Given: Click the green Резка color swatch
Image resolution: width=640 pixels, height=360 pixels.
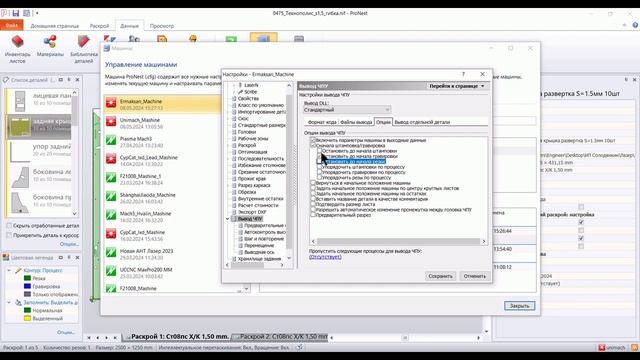Looking at the screenshot, I should point(27,278).
